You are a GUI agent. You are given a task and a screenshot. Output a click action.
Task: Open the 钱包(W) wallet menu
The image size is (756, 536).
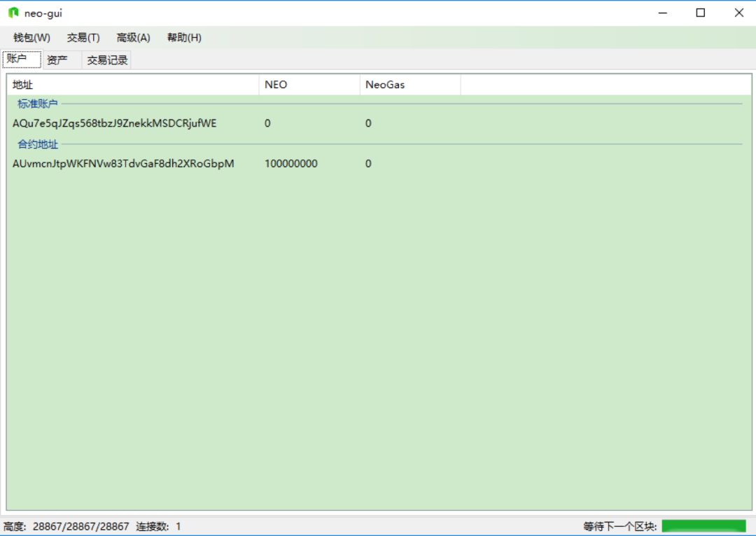pos(31,38)
